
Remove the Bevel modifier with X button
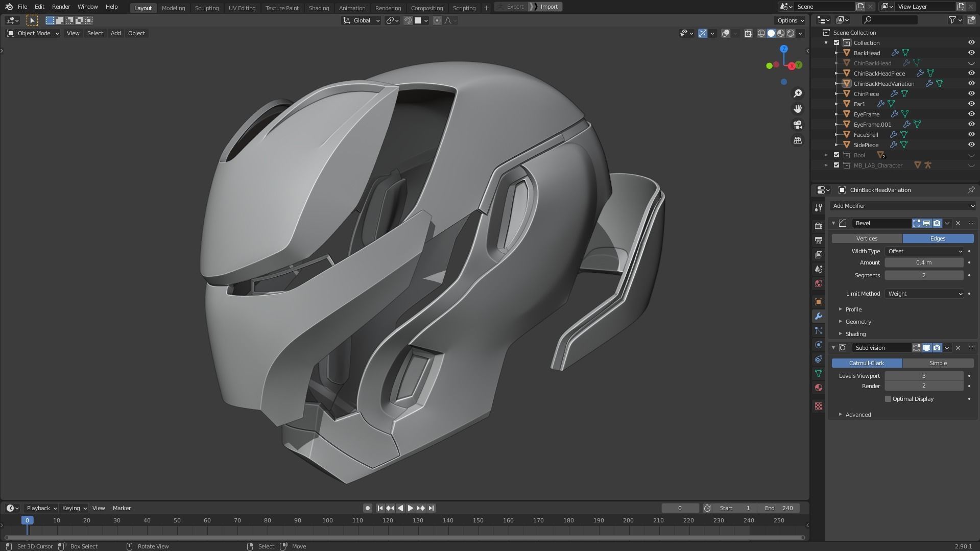[x=958, y=223]
